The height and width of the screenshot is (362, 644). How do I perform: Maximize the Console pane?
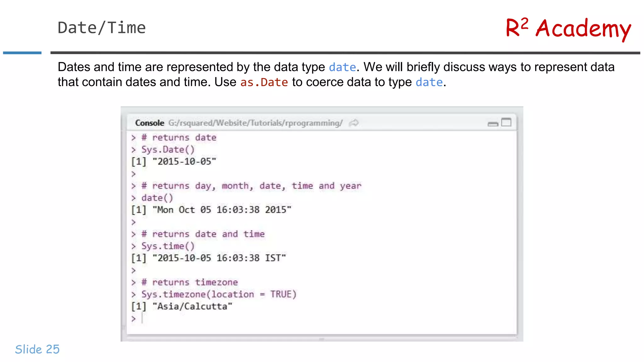click(x=506, y=122)
